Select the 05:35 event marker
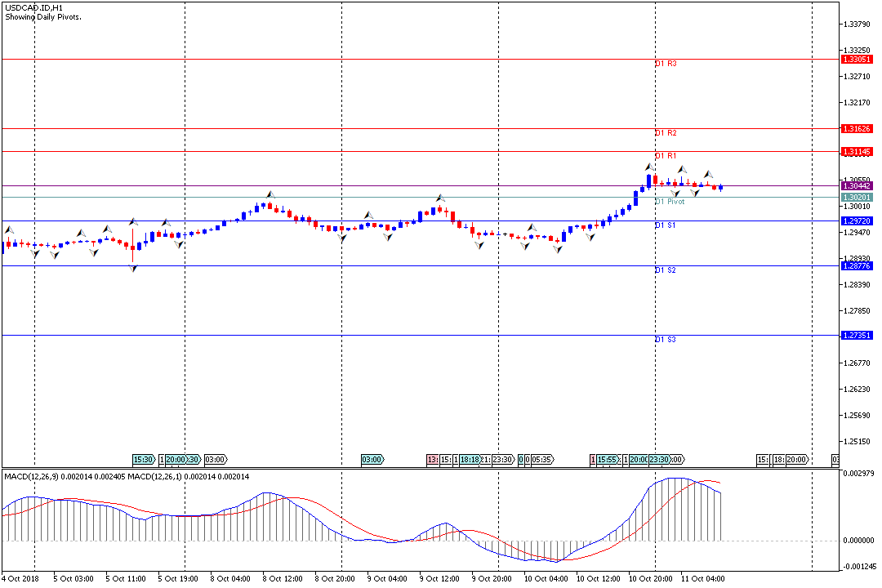882x588 pixels. pyautogui.click(x=542, y=460)
